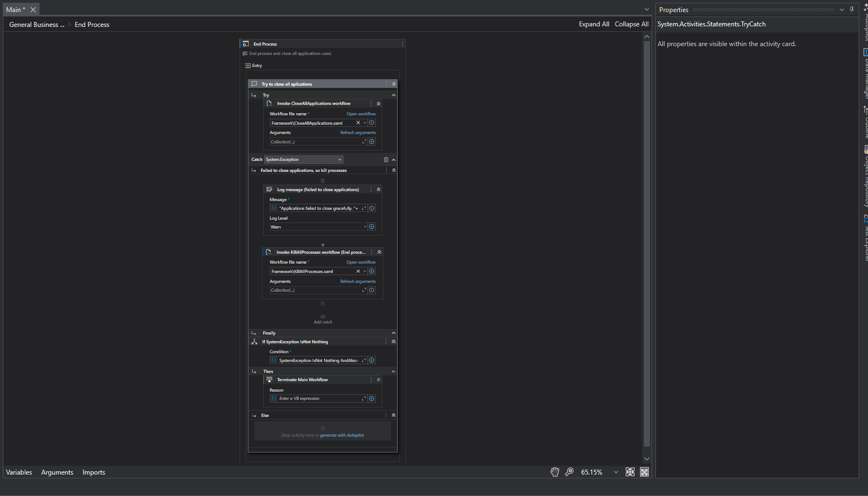The height and width of the screenshot is (496, 868).
Task: Open the document tabs list dropdown
Action: coord(647,10)
